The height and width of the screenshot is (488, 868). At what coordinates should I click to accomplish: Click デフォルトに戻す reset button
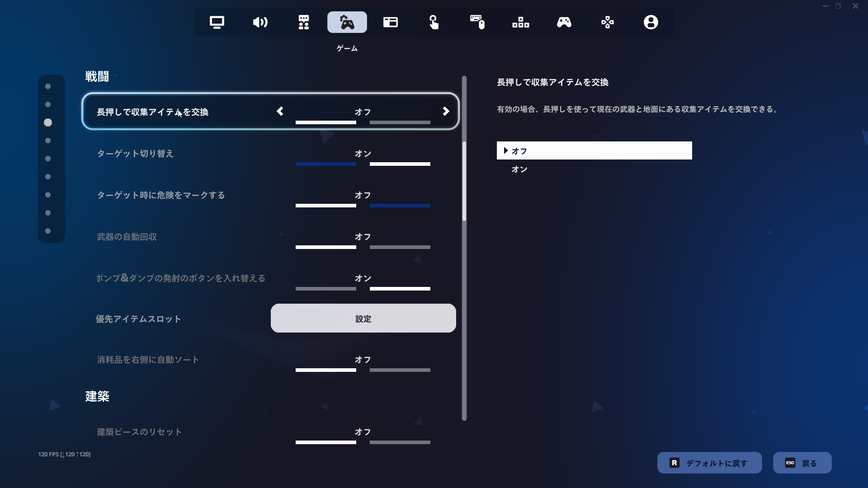tap(709, 463)
